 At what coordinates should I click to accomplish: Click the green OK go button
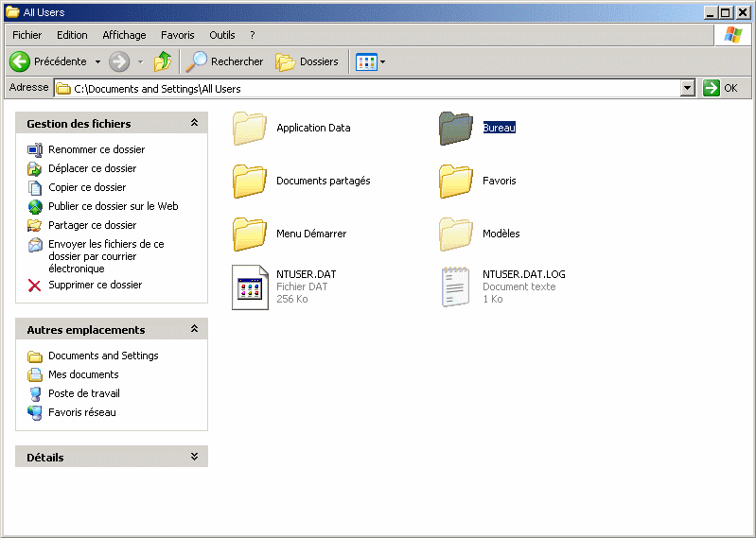click(x=720, y=88)
